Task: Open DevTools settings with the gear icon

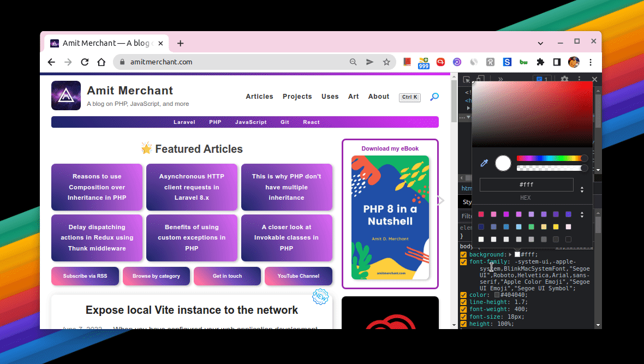Action: coord(564,79)
